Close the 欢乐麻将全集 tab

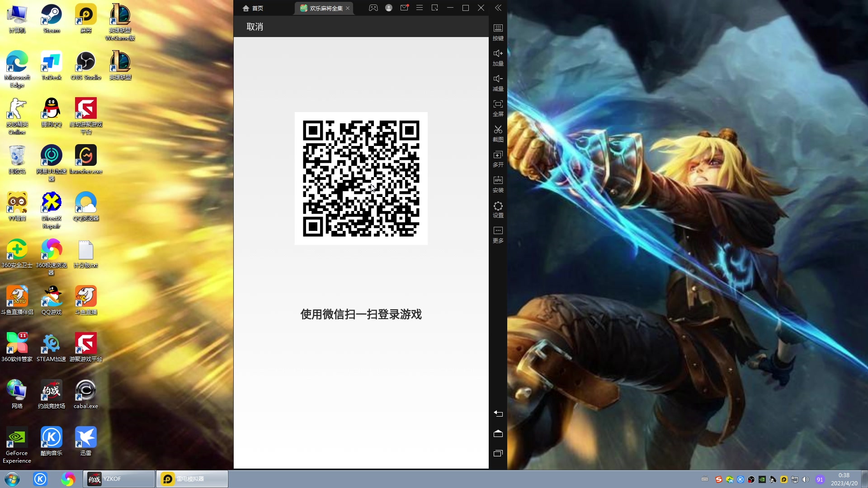(348, 8)
